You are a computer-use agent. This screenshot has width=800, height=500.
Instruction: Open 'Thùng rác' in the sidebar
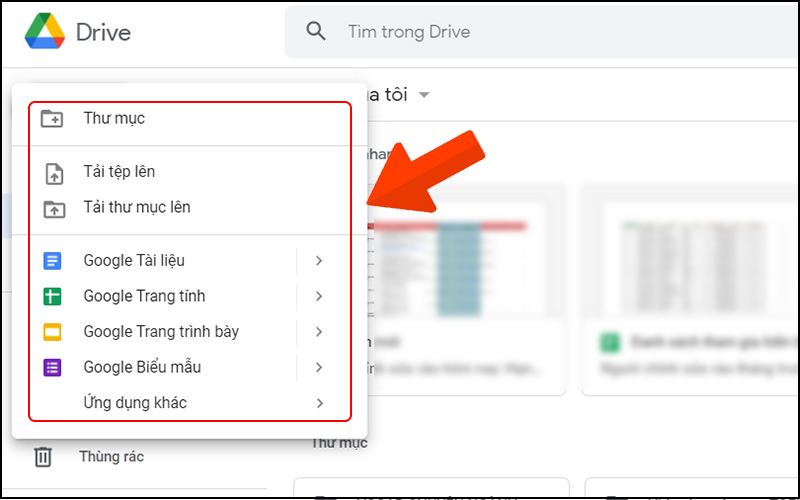pos(112,457)
